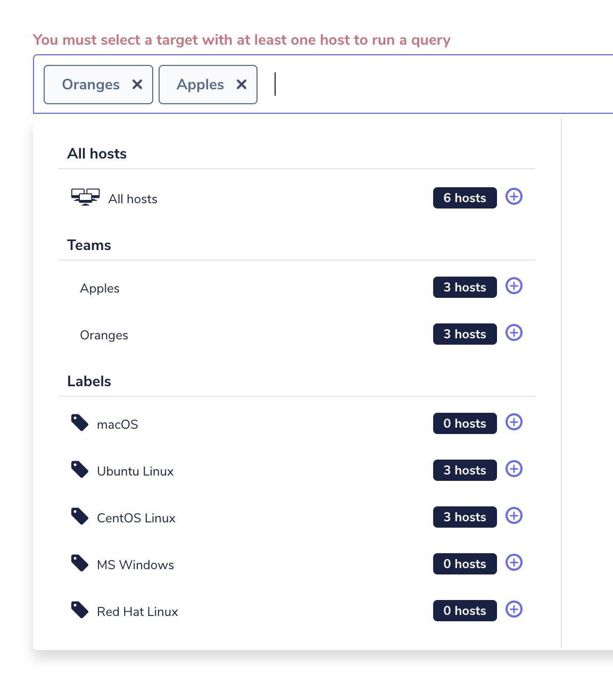Select the Oranges team row
The height and width of the screenshot is (700, 613).
104,335
